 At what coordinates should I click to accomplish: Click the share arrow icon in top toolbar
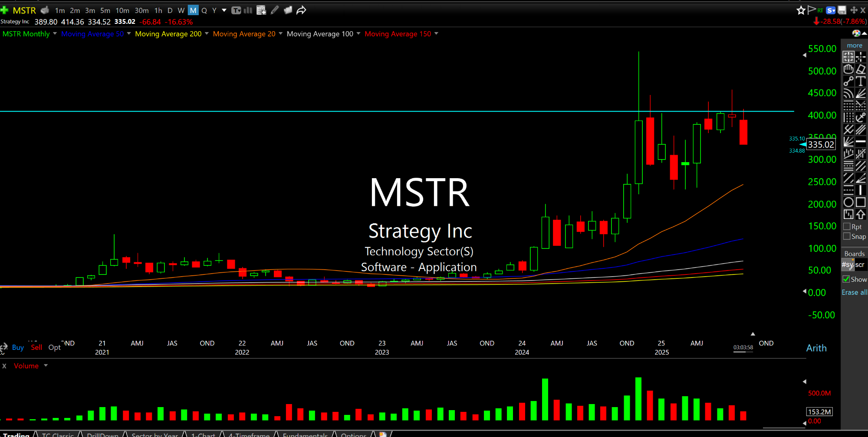pyautogui.click(x=301, y=10)
